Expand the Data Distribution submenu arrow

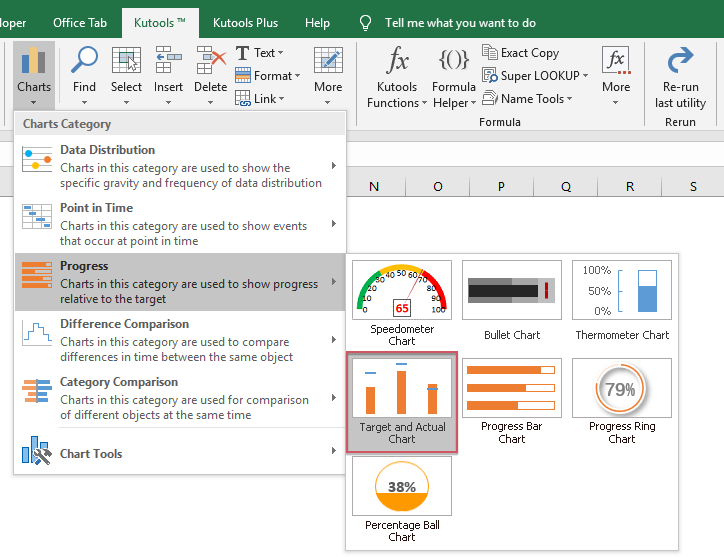pos(334,165)
